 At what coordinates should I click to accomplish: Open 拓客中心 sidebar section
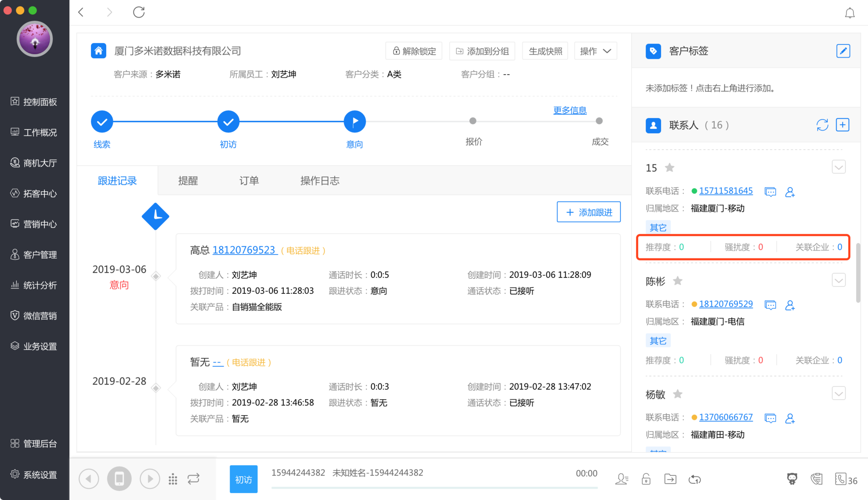(34, 193)
